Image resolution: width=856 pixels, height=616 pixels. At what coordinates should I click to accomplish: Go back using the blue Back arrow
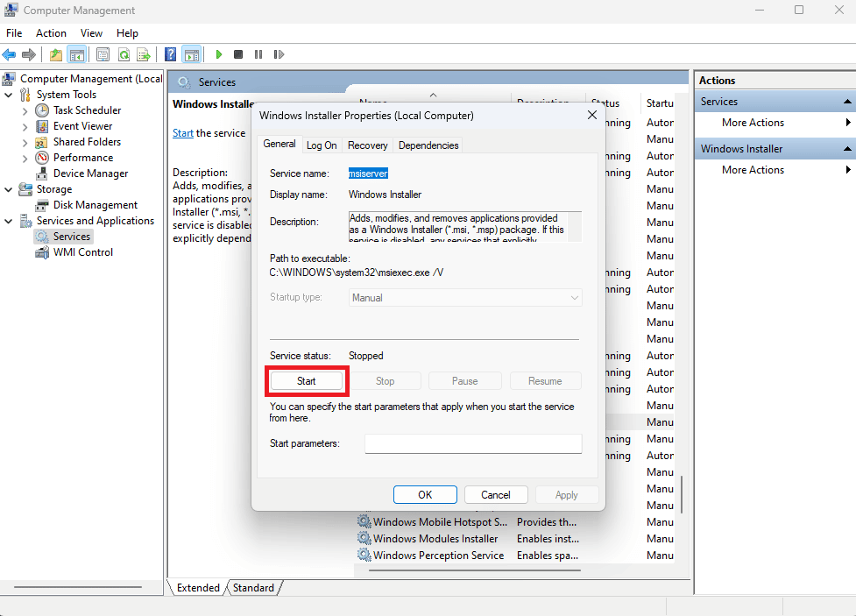click(10, 54)
